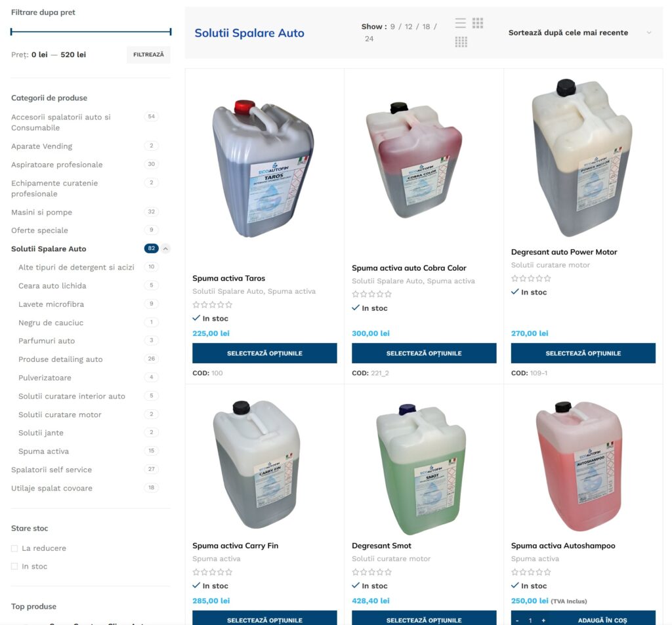Enable the La reducere stock filter

[x=14, y=548]
